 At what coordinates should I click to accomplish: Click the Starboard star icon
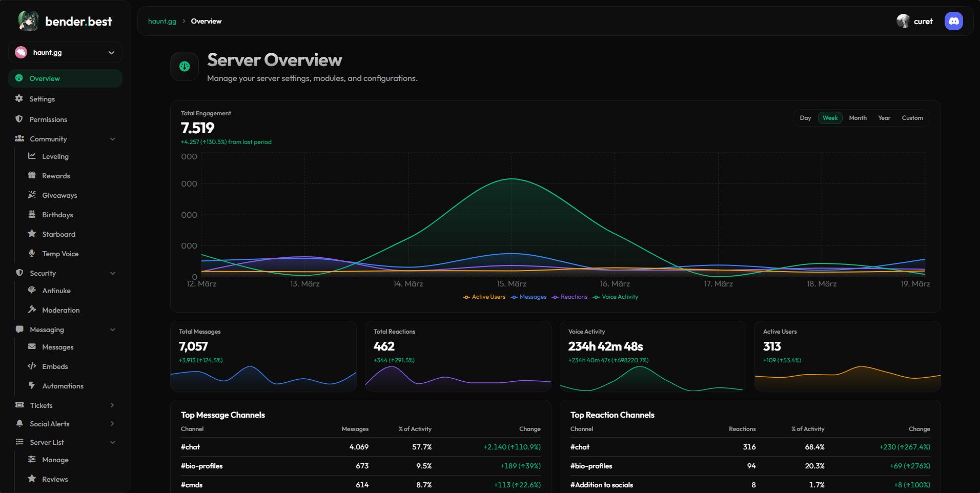(x=32, y=234)
